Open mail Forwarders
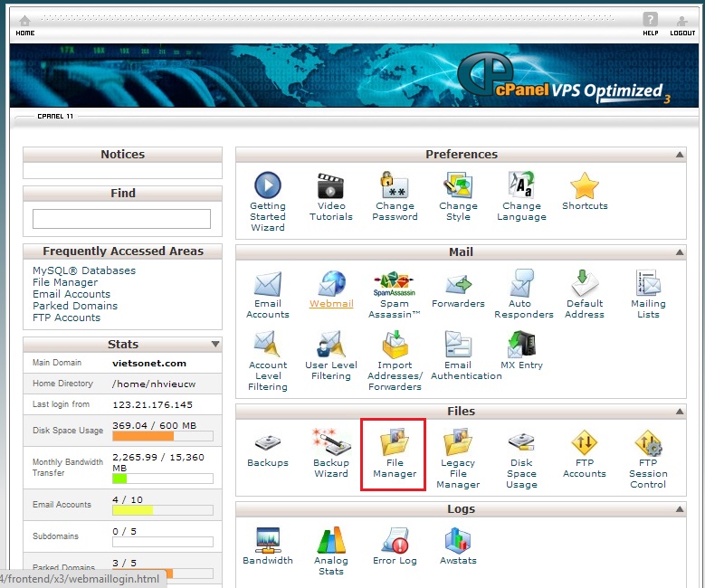The height and width of the screenshot is (588, 705). pos(458,290)
